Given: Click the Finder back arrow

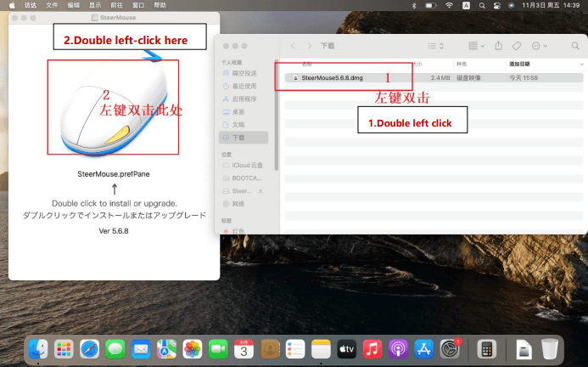Looking at the screenshot, I should (x=293, y=45).
